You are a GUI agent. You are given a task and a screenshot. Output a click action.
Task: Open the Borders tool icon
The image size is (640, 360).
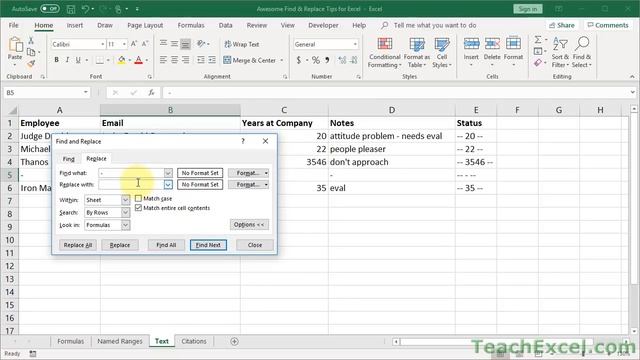100,60
